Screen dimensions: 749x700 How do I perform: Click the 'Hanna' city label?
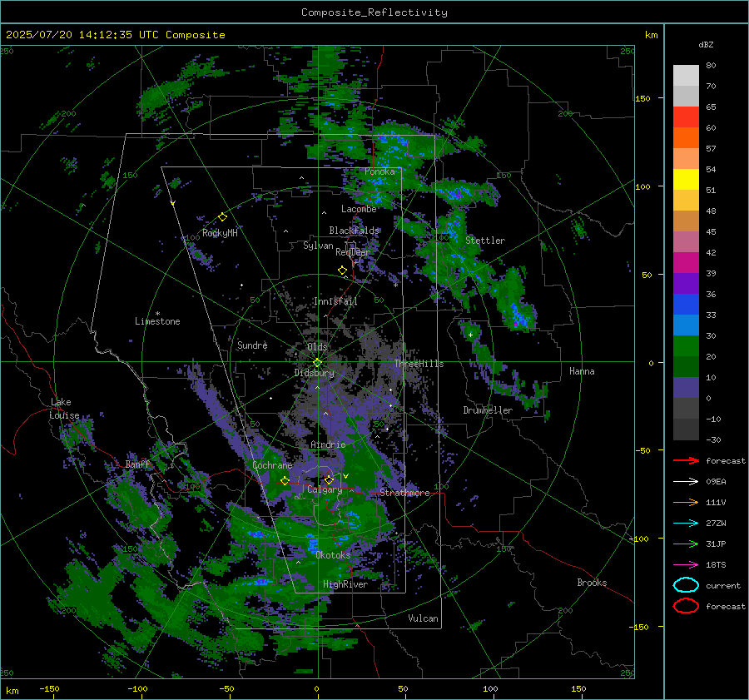pos(582,371)
